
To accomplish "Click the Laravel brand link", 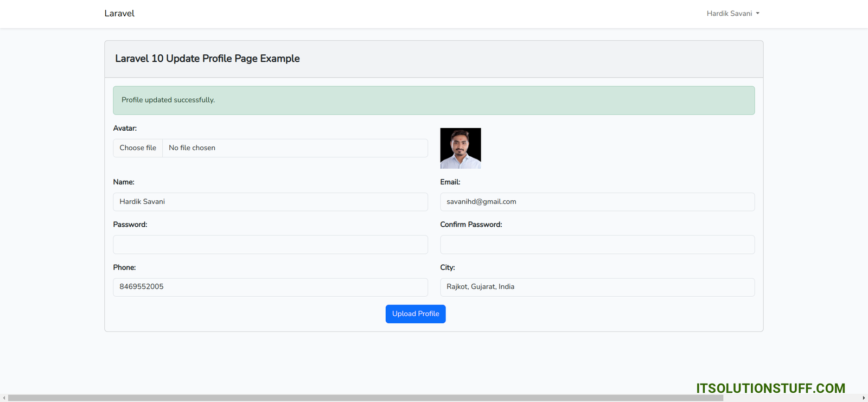I will (119, 14).
